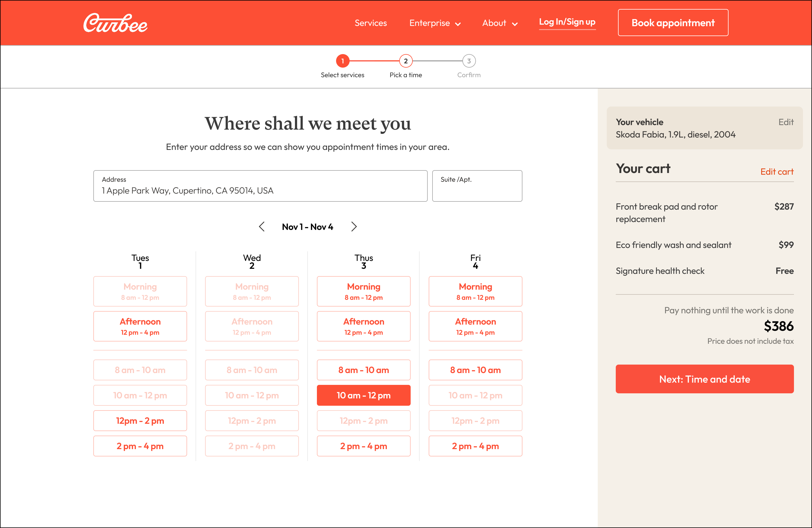Expand the About dropdown menu
The height and width of the screenshot is (528, 812).
(500, 23)
